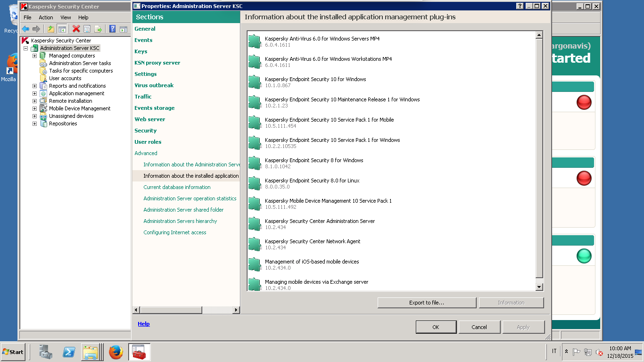644x362 pixels.
Task: Expand the Unassigned devices node
Action: click(x=34, y=116)
